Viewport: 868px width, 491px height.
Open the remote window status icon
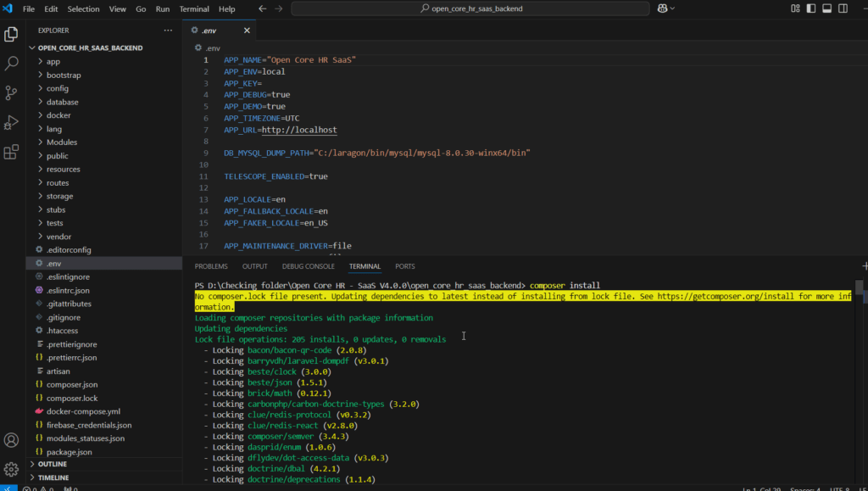click(x=8, y=488)
